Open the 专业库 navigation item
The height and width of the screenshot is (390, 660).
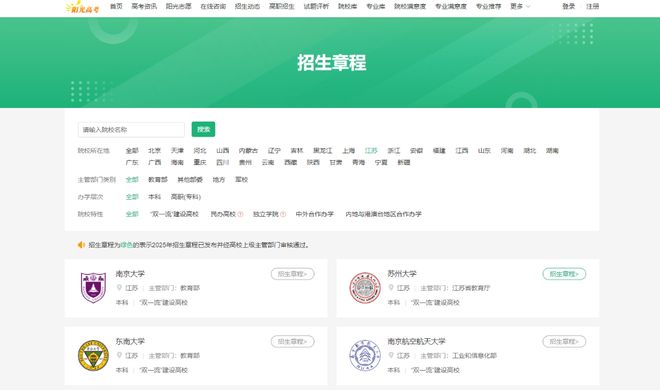tap(375, 6)
